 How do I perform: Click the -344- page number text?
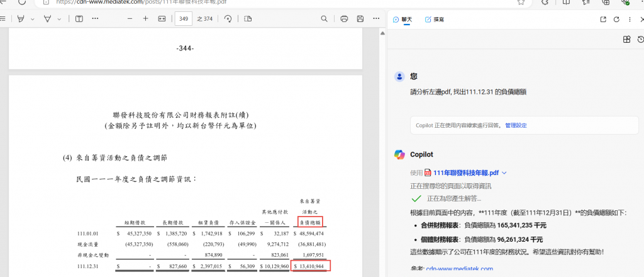coord(186,48)
